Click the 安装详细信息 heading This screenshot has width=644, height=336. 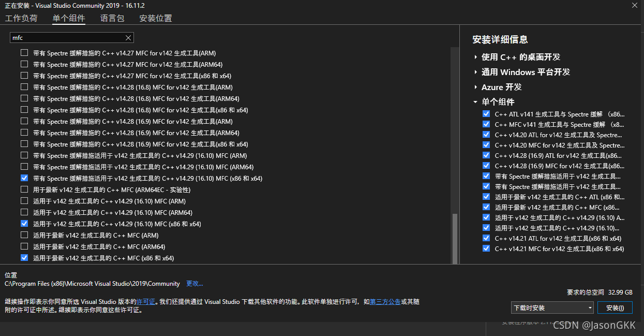click(500, 39)
